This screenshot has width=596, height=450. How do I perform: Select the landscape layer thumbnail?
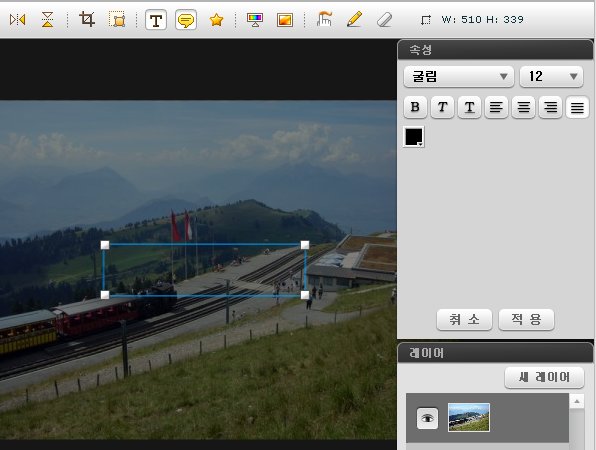click(x=469, y=417)
